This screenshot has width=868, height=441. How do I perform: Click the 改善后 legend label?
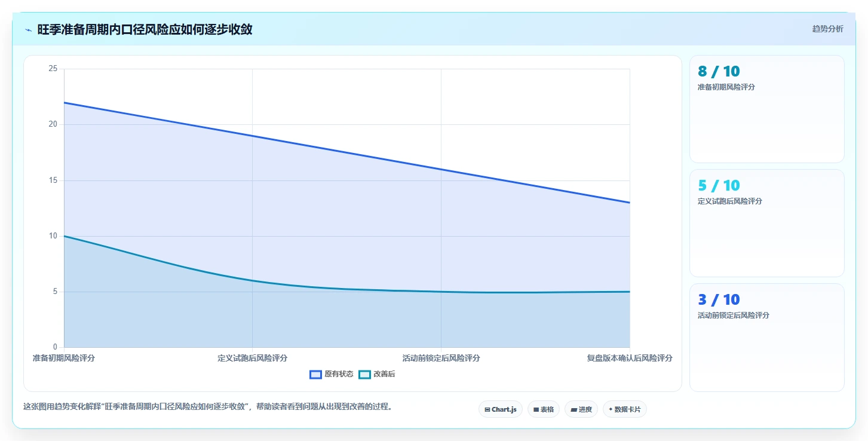pos(384,375)
